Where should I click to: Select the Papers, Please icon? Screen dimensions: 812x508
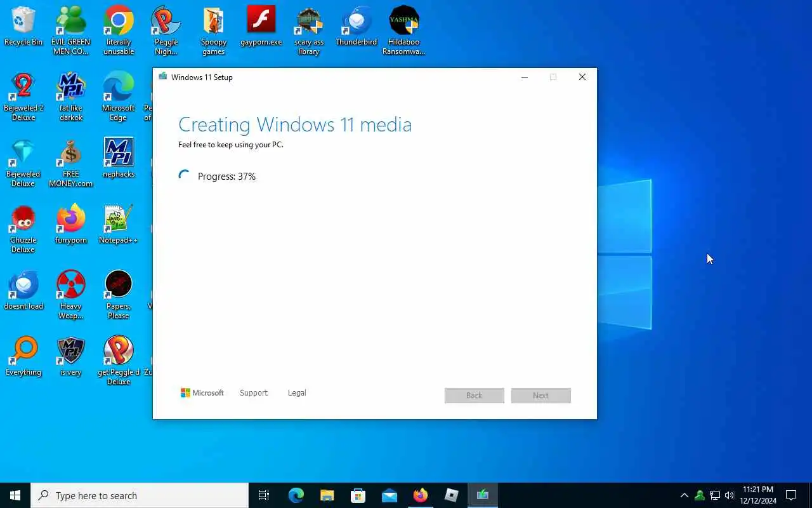pos(119,295)
